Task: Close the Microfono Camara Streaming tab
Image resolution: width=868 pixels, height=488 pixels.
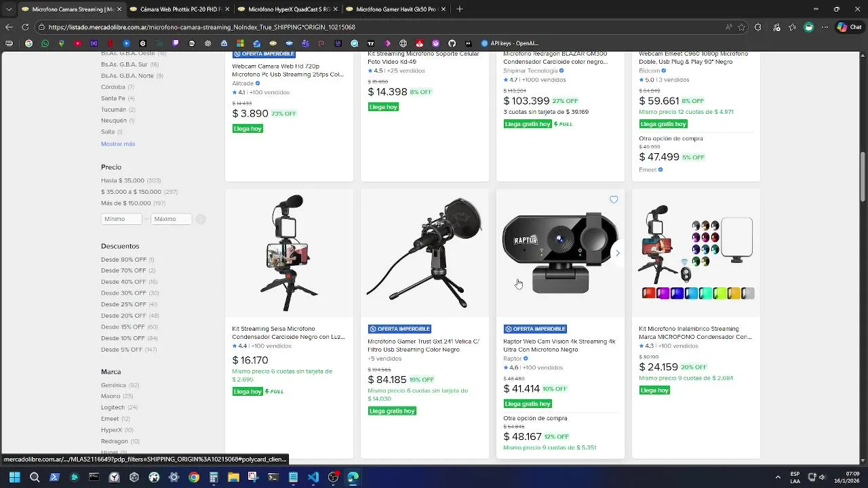Action: 119,9
